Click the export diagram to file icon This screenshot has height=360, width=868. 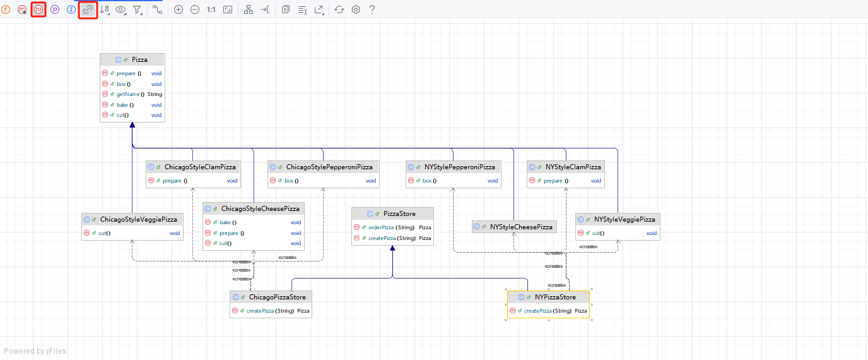[x=319, y=10]
